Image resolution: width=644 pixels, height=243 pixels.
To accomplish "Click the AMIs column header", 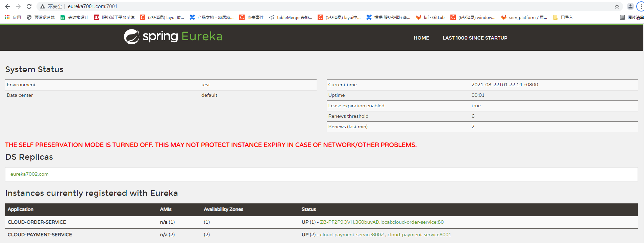I will (166, 209).
